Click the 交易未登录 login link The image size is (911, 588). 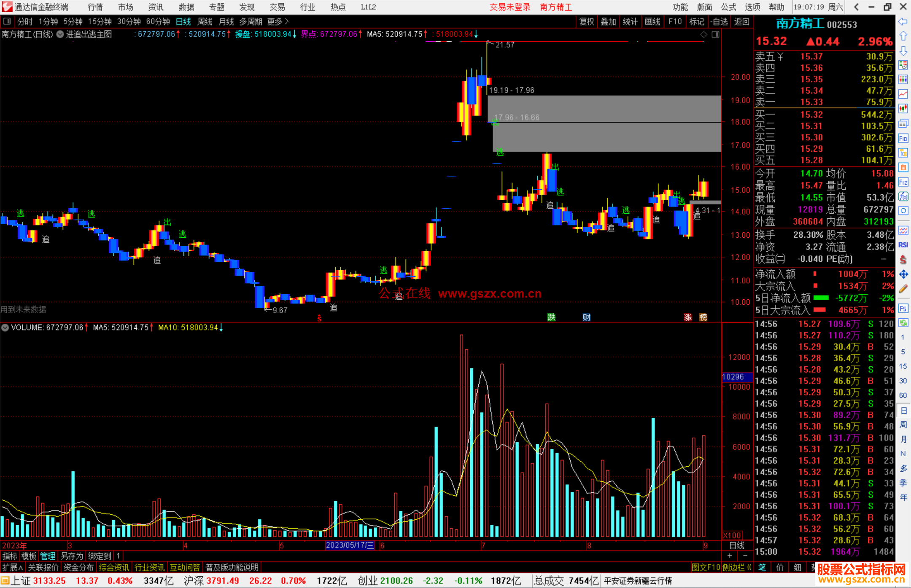tap(510, 7)
